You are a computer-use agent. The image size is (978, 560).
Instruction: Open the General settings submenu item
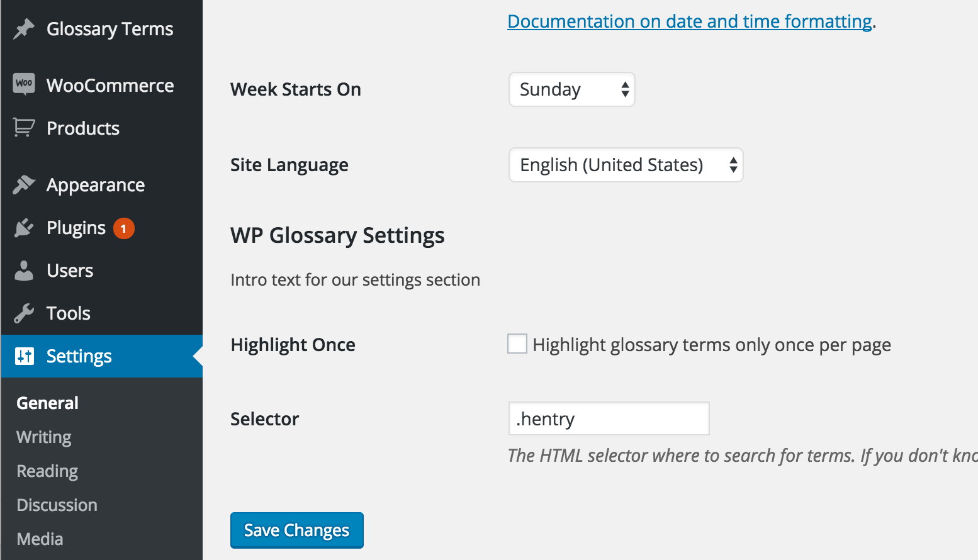coord(48,403)
